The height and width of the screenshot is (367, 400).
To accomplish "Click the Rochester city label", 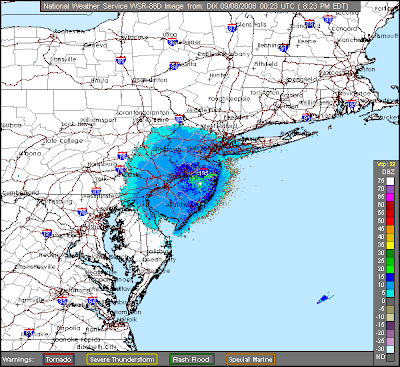I will [70, 31].
